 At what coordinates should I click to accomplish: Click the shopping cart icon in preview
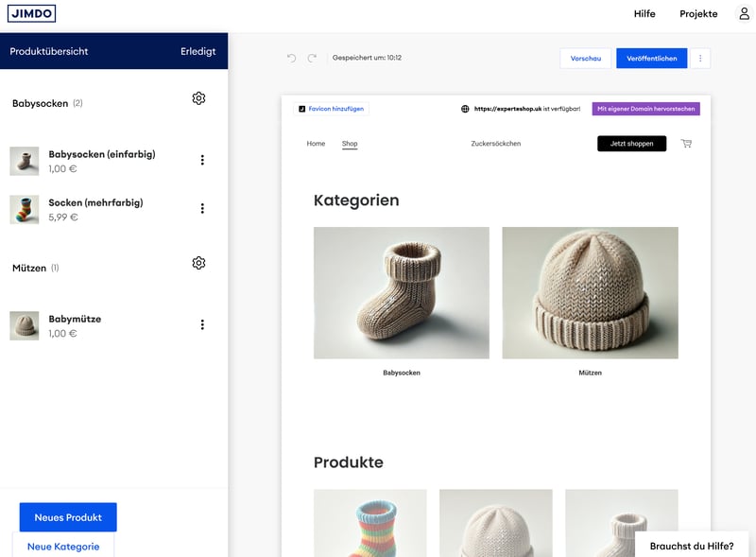(x=686, y=144)
